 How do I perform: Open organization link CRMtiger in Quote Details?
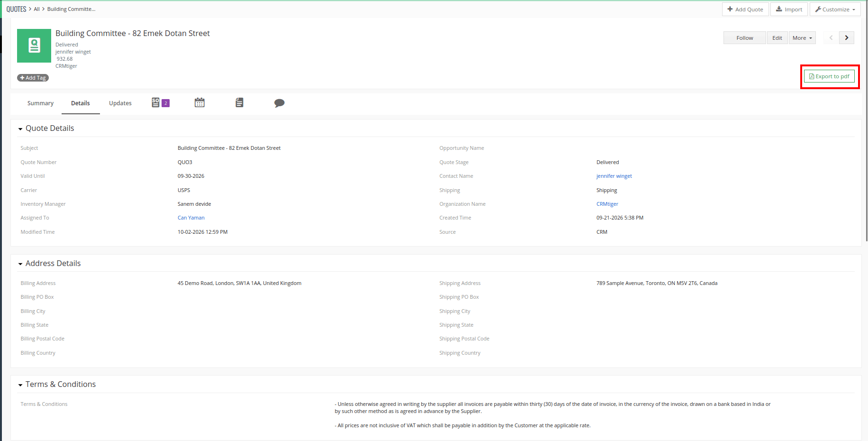click(607, 204)
